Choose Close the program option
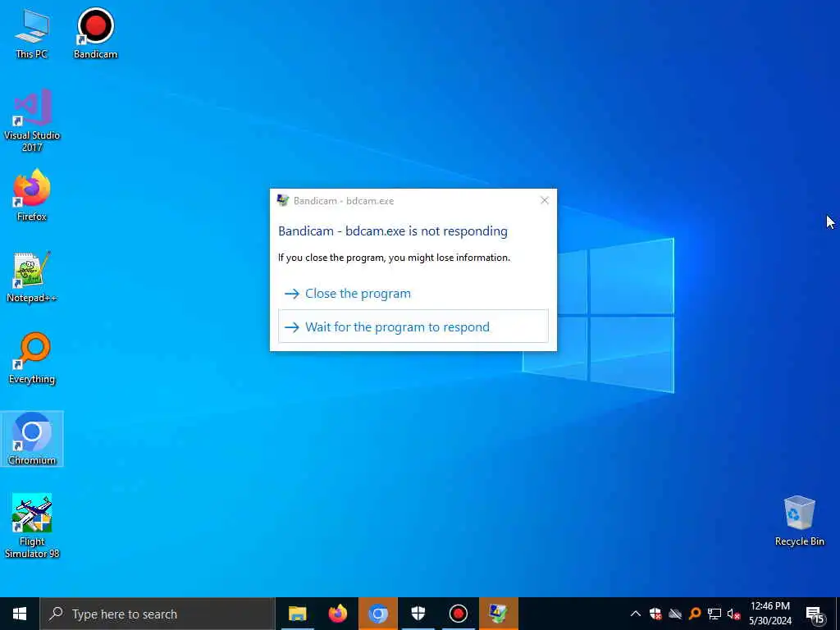 (413, 294)
